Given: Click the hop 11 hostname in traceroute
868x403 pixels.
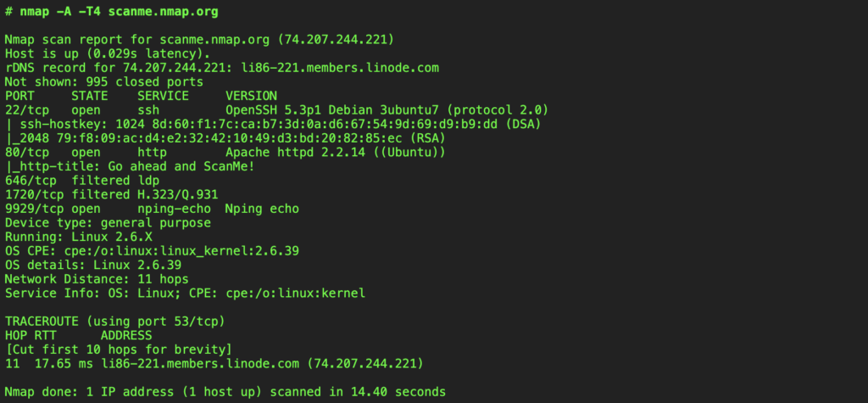Looking at the screenshot, I should click(x=199, y=363).
